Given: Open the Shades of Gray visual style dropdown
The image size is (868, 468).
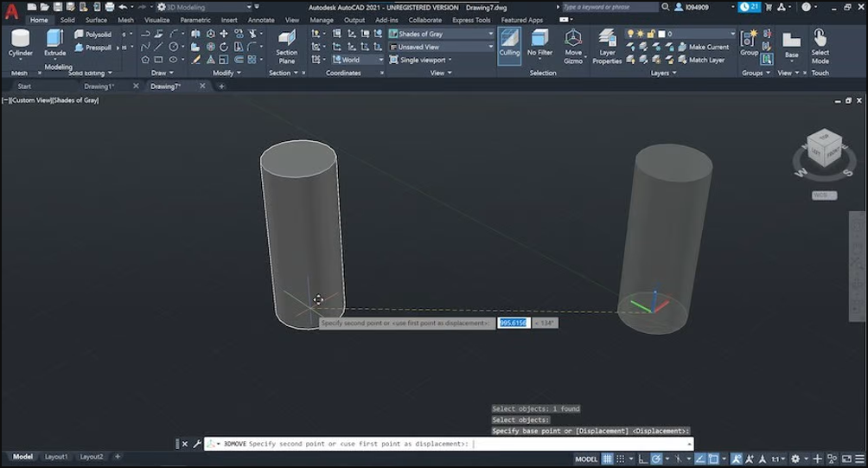Looking at the screenshot, I should pos(441,34).
